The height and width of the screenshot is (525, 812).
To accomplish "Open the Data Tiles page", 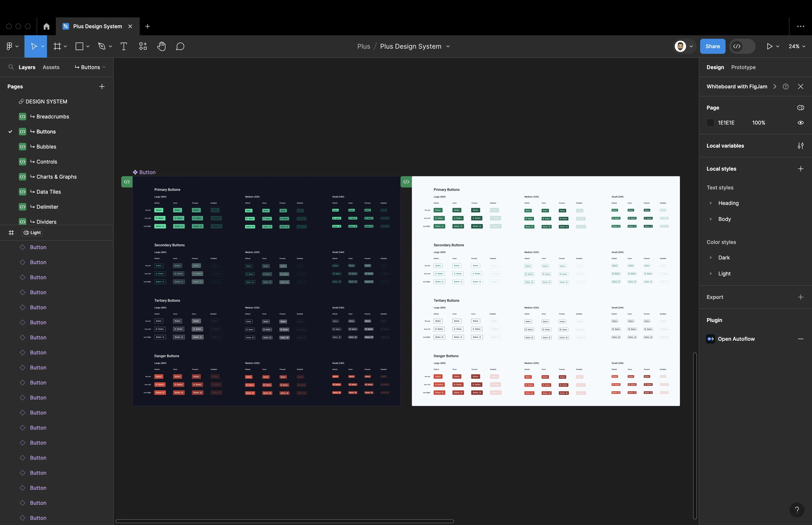I will coord(49,192).
